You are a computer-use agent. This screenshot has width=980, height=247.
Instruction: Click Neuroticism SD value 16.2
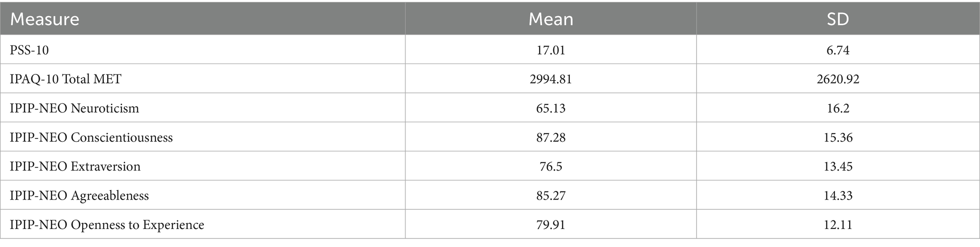(838, 108)
